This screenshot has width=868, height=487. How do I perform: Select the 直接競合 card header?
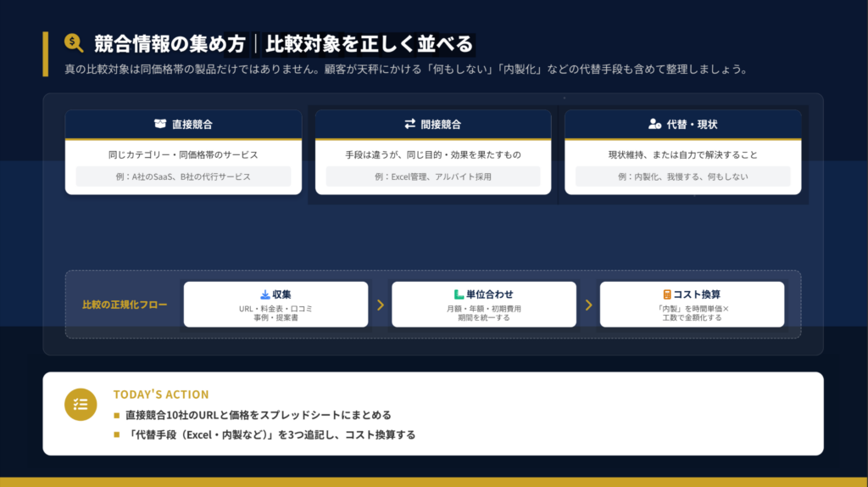pos(183,124)
